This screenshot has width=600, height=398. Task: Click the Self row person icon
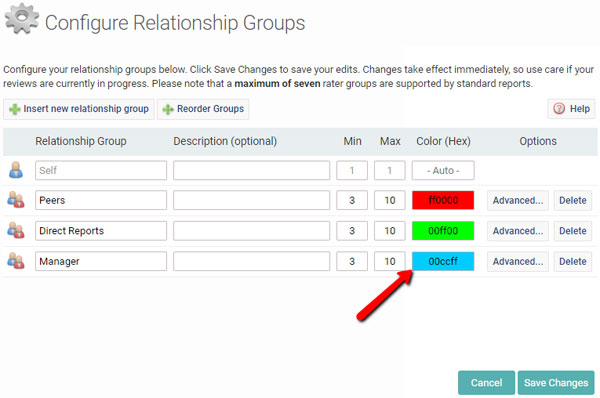coord(16,170)
